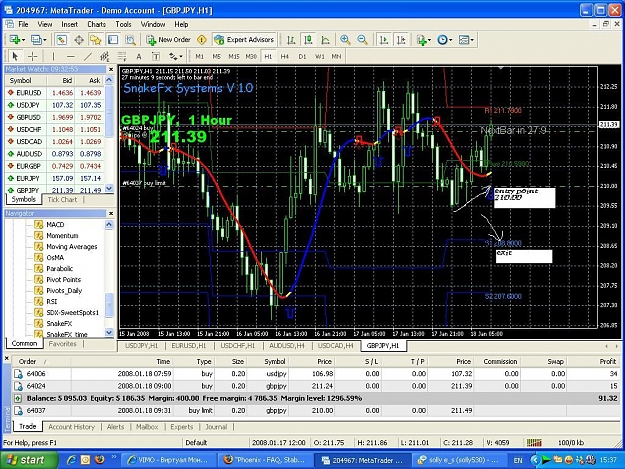Screen dimensions: 625x469
Task: Open the Periods clock dropdown
Action: 445,40
